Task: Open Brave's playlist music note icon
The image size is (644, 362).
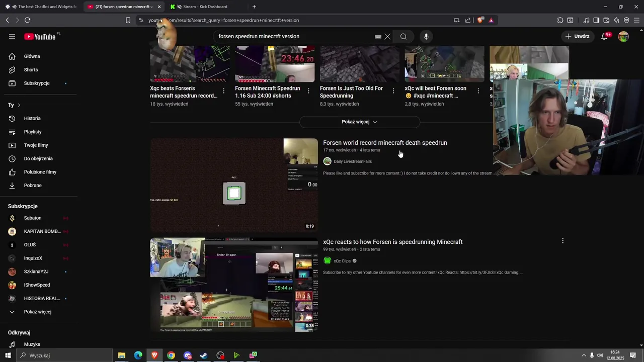Action: pos(586,20)
